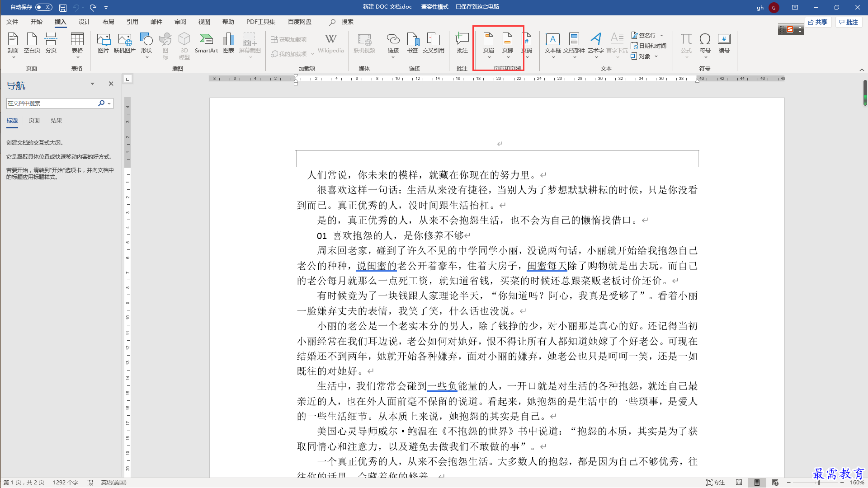The image size is (868, 488).
Task: Redo the last action in quick access toolbar
Action: pyautogui.click(x=93, y=8)
